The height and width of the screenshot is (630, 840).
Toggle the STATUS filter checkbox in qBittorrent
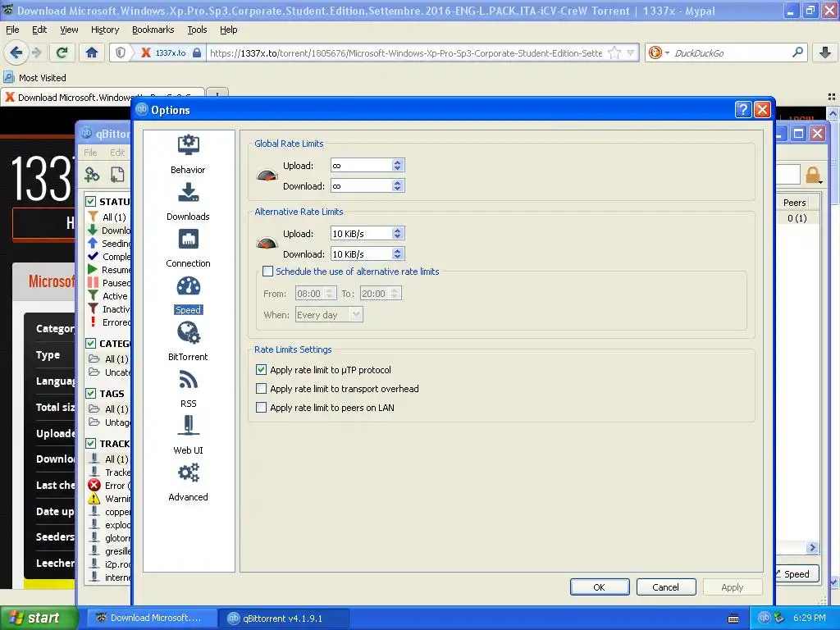pos(90,202)
